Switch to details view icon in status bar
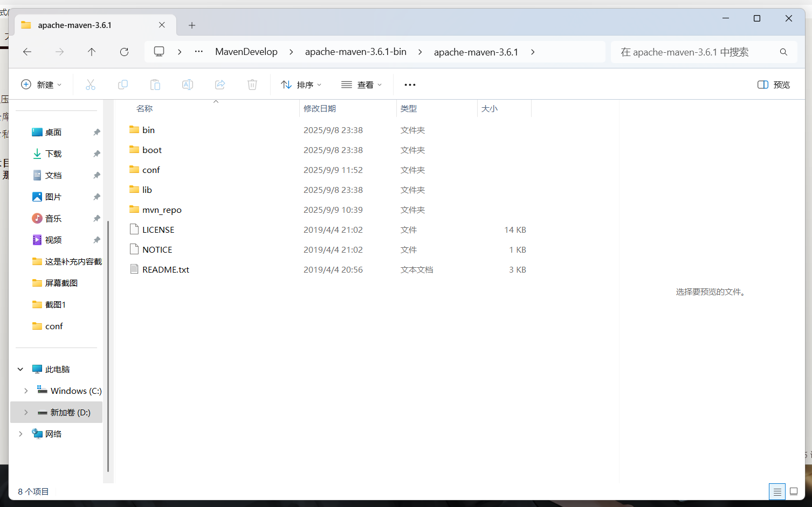 point(777,491)
